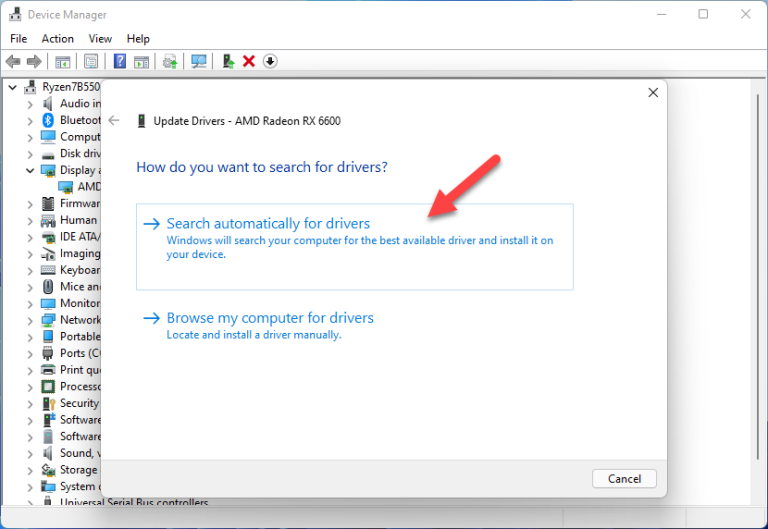Image resolution: width=768 pixels, height=529 pixels.
Task: Open the Properties toolbar icon
Action: 91,62
